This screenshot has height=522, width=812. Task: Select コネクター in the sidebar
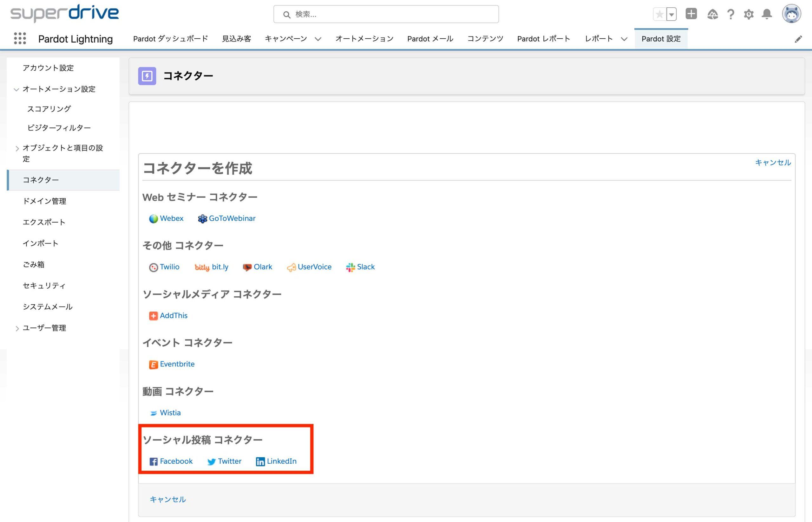(x=63, y=180)
